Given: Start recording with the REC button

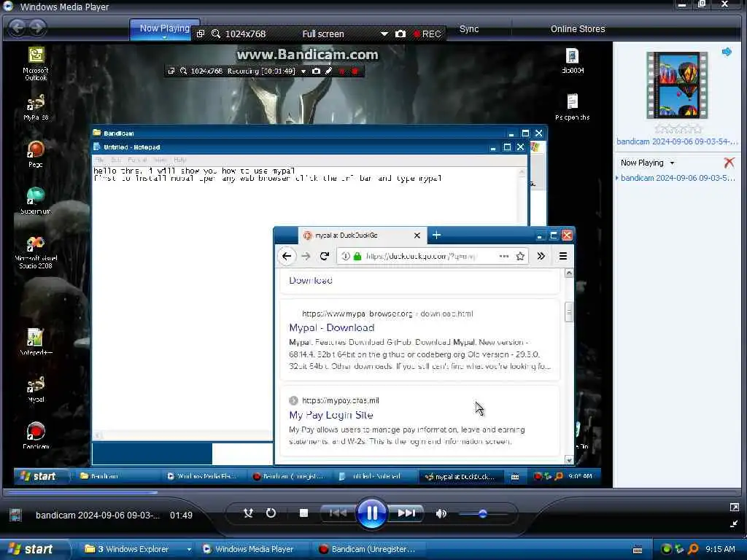Looking at the screenshot, I should (x=427, y=34).
